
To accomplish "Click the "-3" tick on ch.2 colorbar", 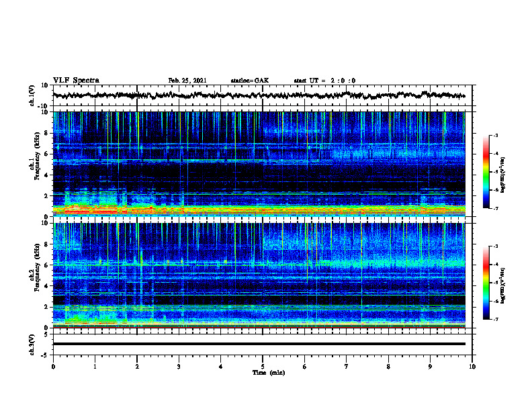I will click(495, 246).
